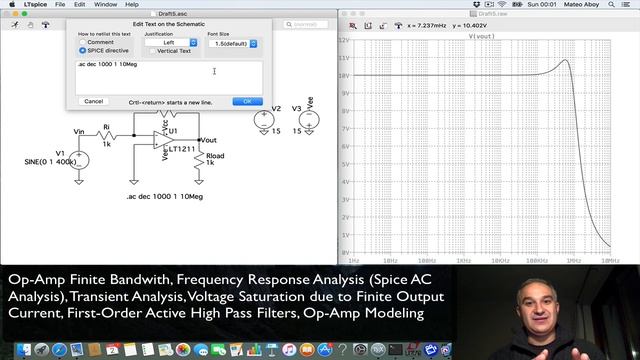Click the Rload resistor label
Screen dimensions: 640x360
click(x=215, y=156)
